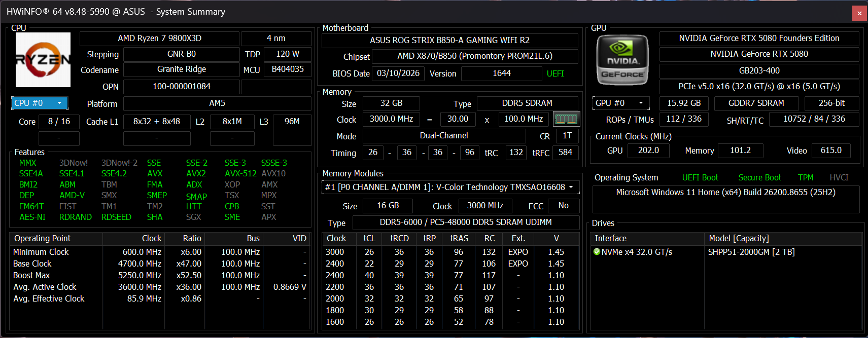The height and width of the screenshot is (338, 868).
Task: Click the SSE4A feature label
Action: [31, 173]
